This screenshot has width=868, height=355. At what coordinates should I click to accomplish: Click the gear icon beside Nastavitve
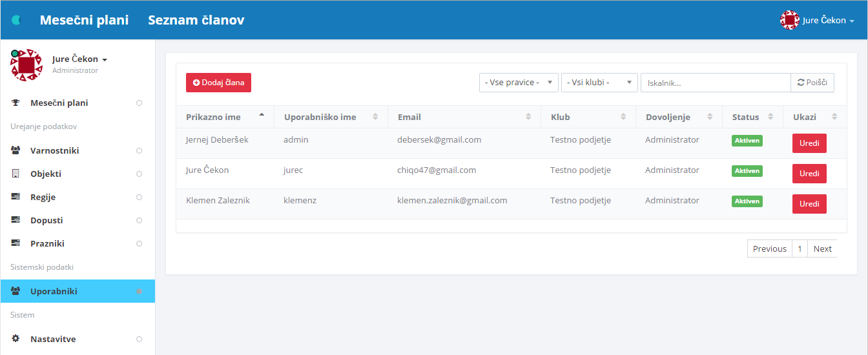tap(15, 339)
